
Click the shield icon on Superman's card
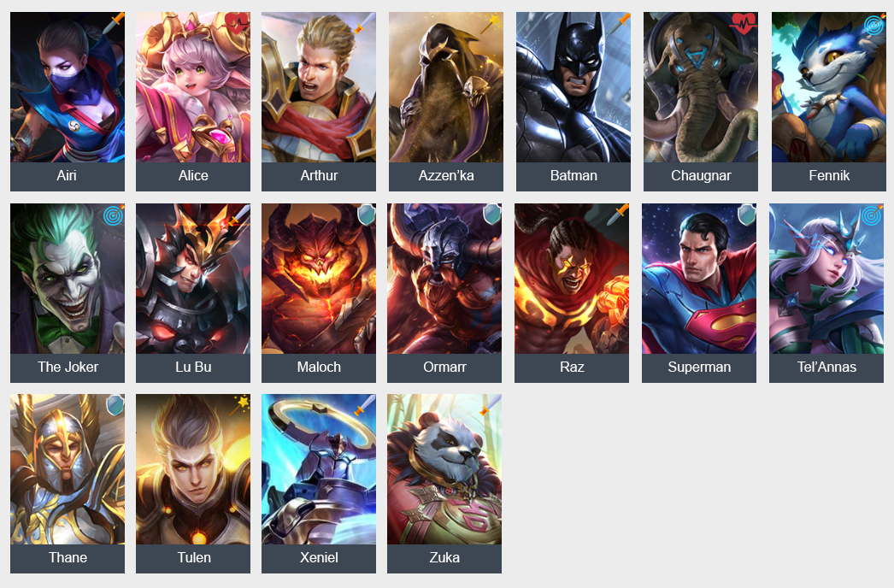tap(746, 215)
